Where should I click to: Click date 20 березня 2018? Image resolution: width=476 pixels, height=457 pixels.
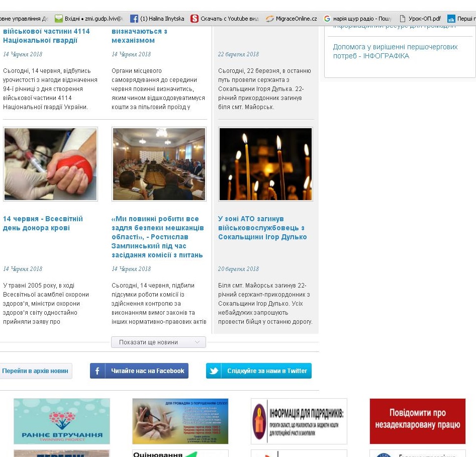(x=238, y=269)
